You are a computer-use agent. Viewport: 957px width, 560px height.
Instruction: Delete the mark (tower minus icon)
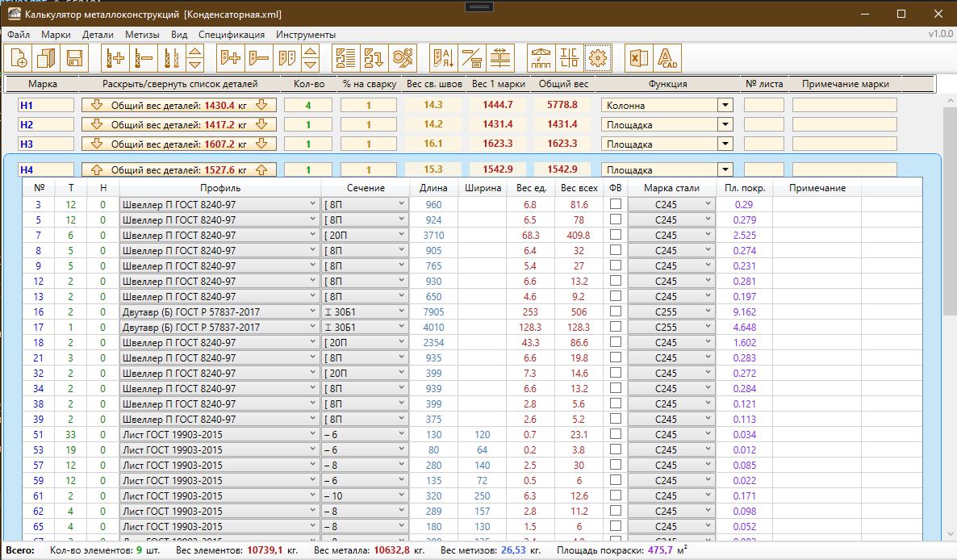click(144, 59)
